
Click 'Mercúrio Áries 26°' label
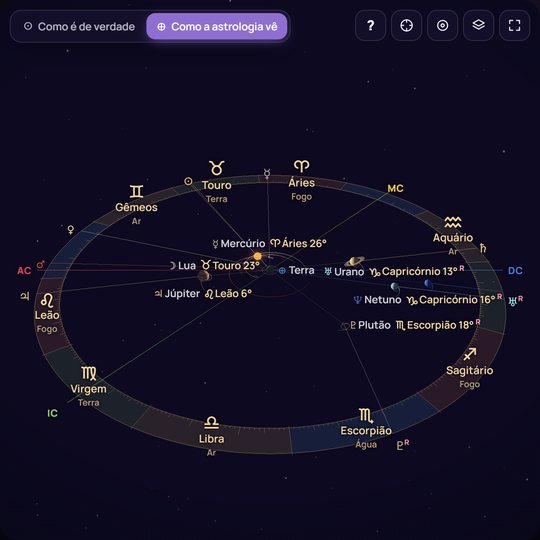pyautogui.click(x=270, y=243)
